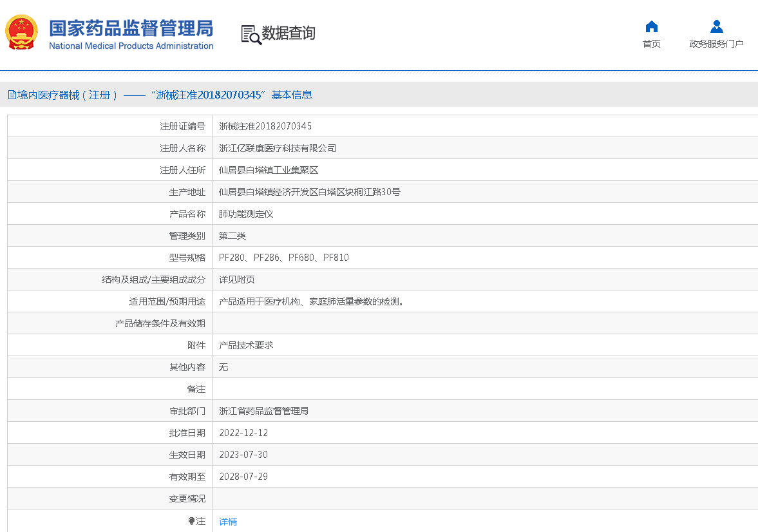
Task: Click the 国家药品监督管理局 site title
Action: 131,28
